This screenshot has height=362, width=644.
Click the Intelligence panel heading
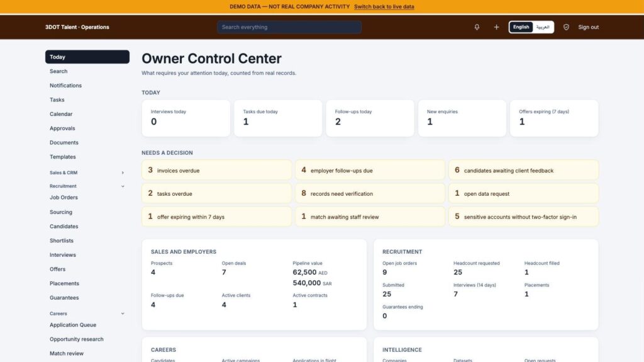click(402, 349)
